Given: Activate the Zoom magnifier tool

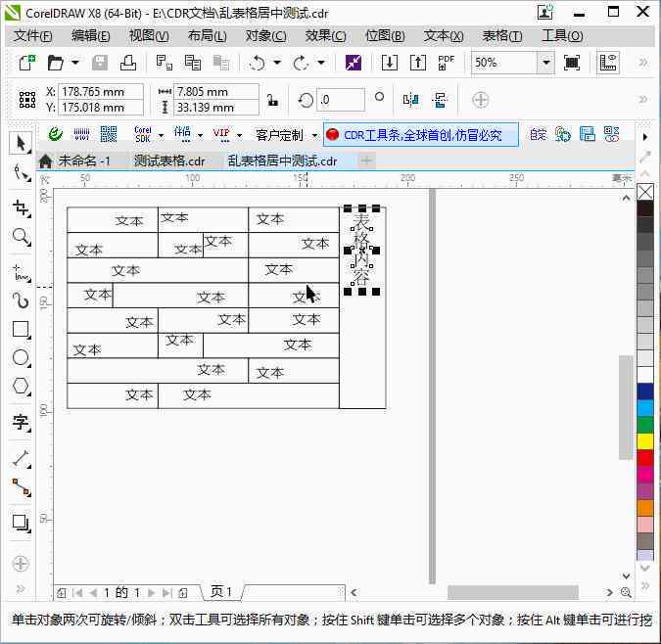Looking at the screenshot, I should point(21,237).
